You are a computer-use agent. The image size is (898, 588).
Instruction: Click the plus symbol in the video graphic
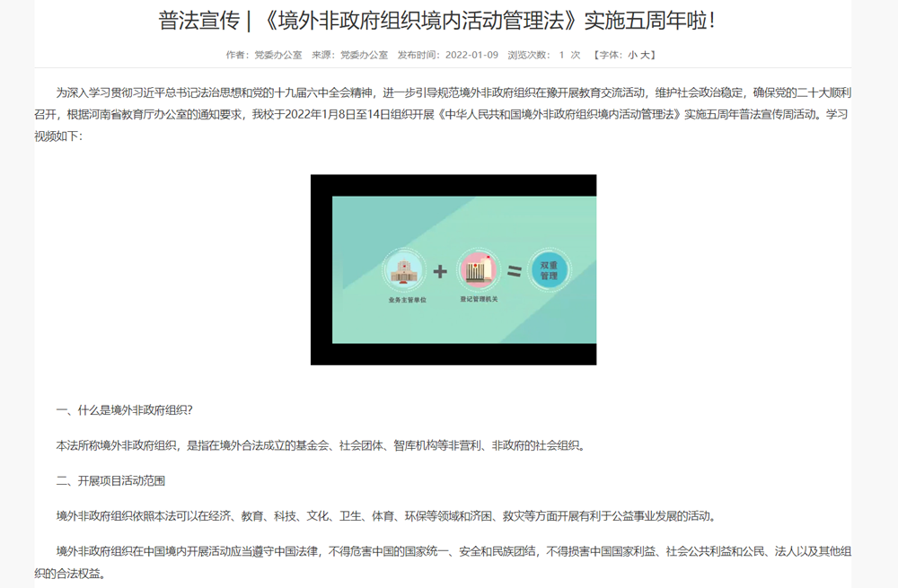441,269
